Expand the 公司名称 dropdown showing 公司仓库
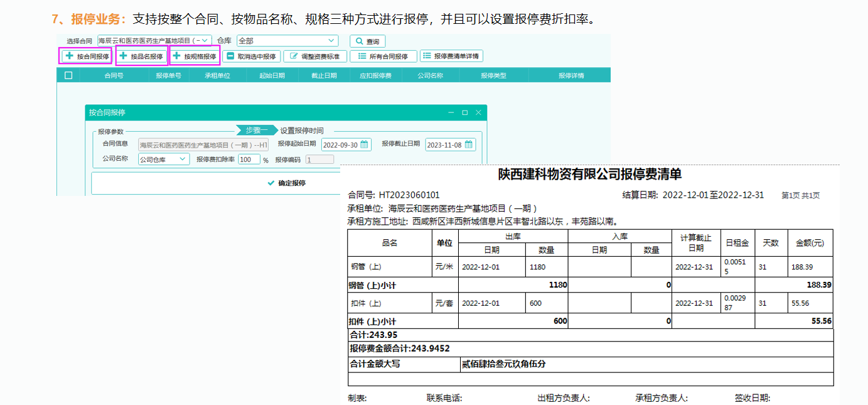This screenshot has height=405, width=868. (163, 159)
